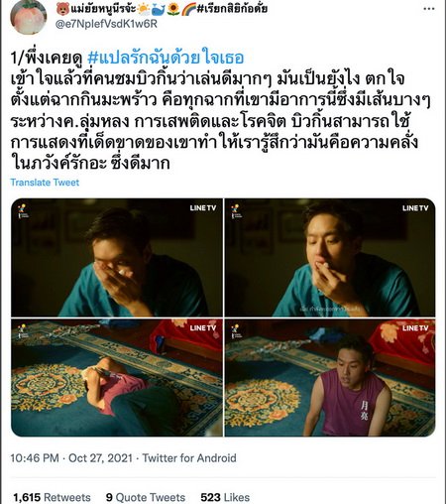This screenshot has height=504, width=446.
Task: Open the #แปลรักฉันด้วยใจเธอ hashtag
Action: coord(166,58)
